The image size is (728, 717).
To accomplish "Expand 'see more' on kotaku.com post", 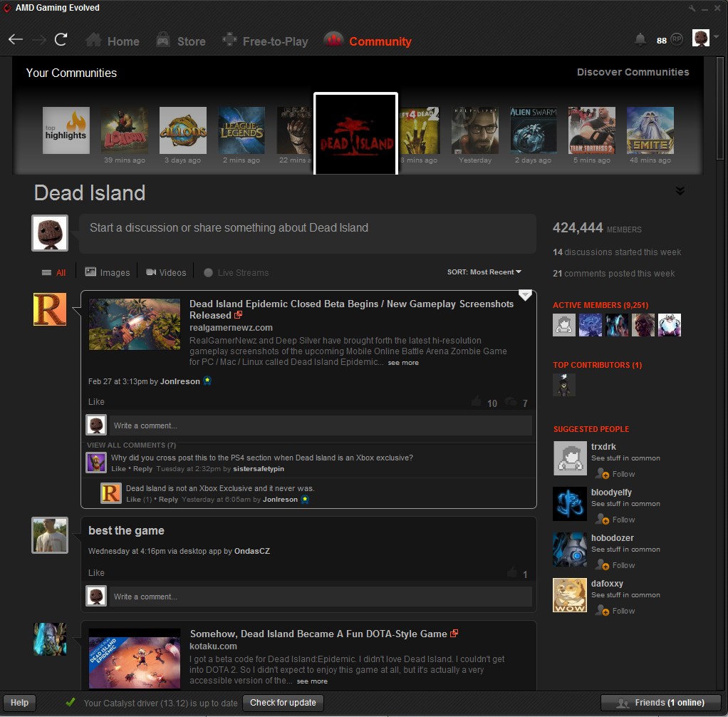I will click(312, 681).
